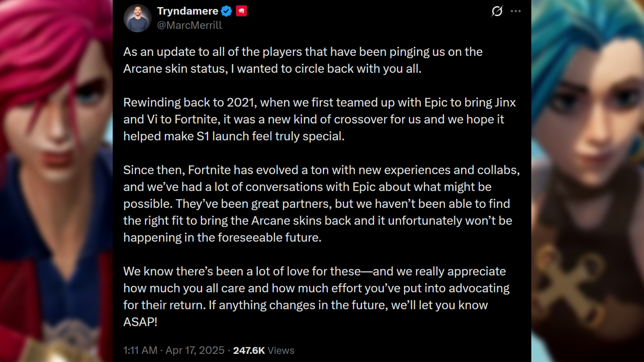The width and height of the screenshot is (644, 362).
Task: Click the blue verified checkmark badge
Action: click(226, 11)
